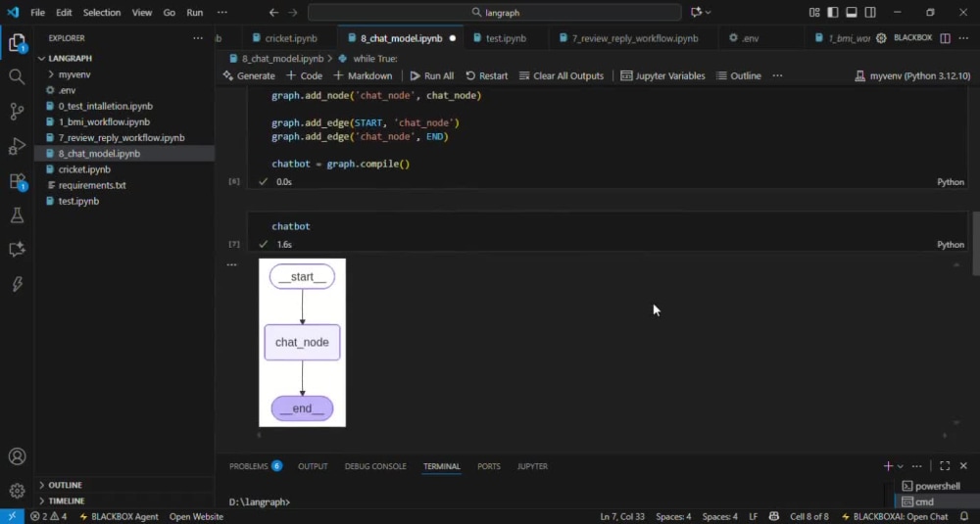Open Customize Layout icon

pos(813,13)
